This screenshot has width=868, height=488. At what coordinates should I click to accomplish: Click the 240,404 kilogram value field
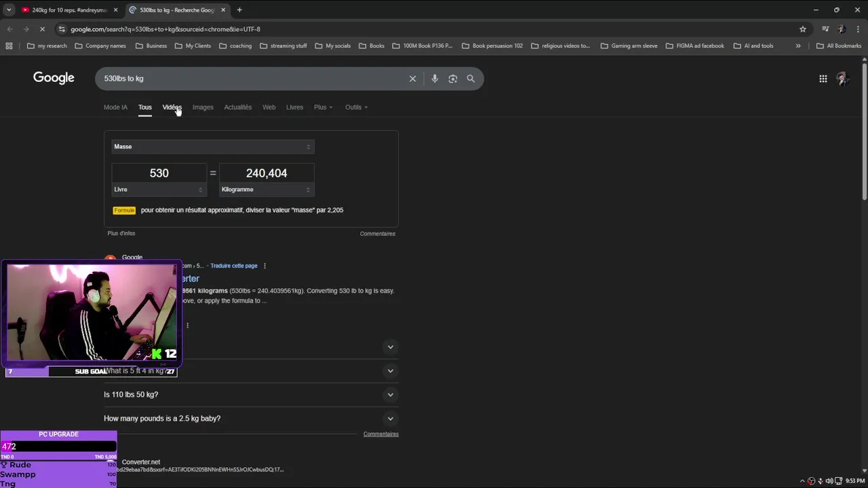coord(267,174)
